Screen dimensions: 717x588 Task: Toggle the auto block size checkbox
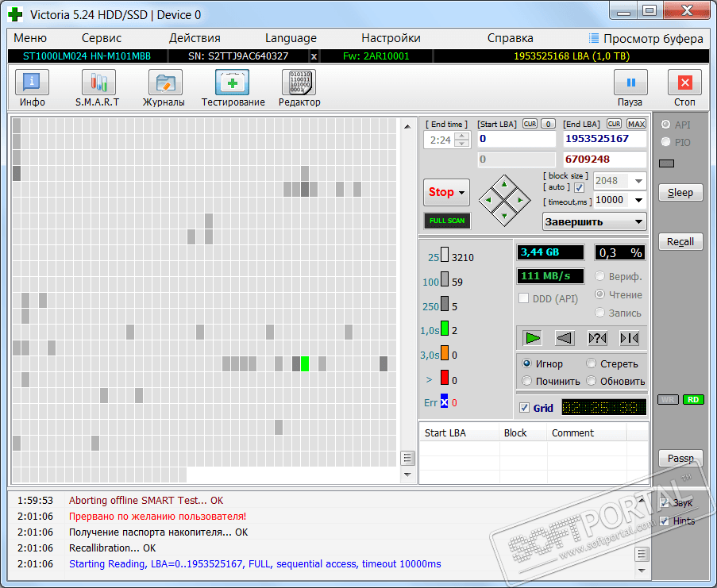tap(579, 187)
